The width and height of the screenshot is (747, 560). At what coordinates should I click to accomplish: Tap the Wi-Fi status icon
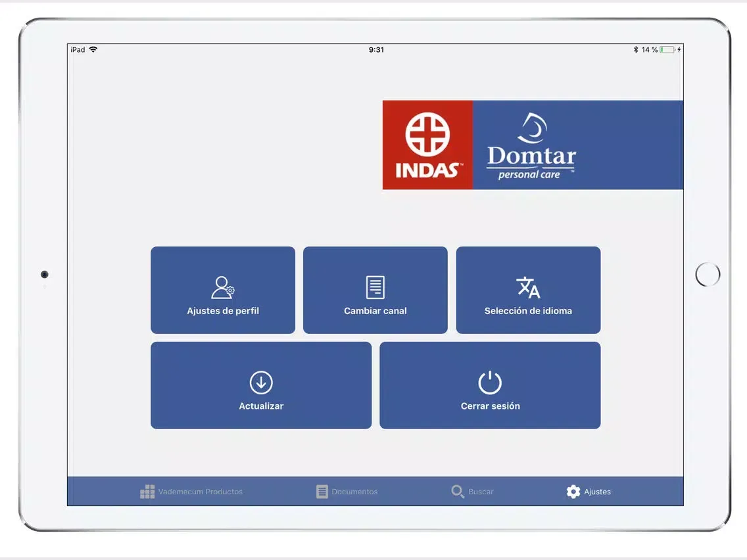tap(93, 49)
